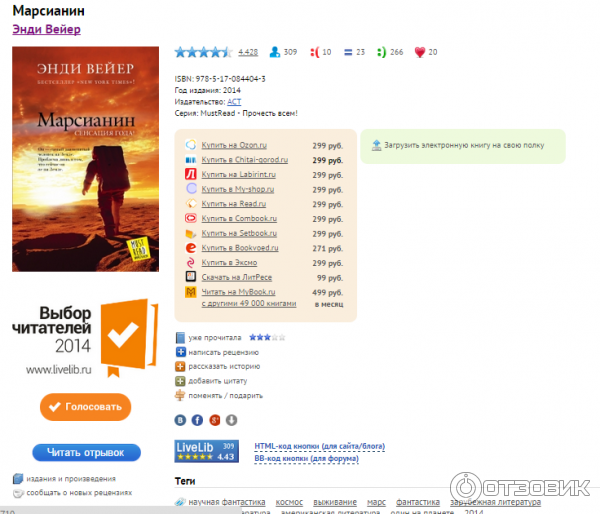600x514 pixels.
Task: Open Купить на Ozon.ru link
Action: [x=234, y=145]
